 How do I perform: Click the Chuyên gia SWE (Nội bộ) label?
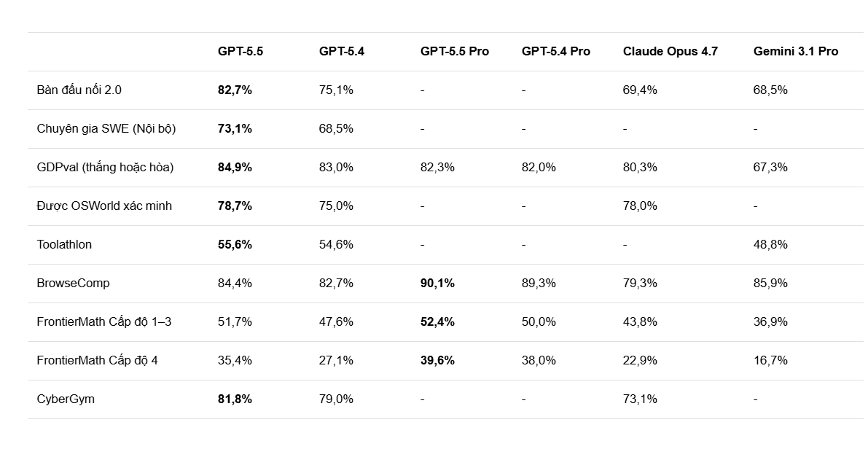(x=106, y=128)
